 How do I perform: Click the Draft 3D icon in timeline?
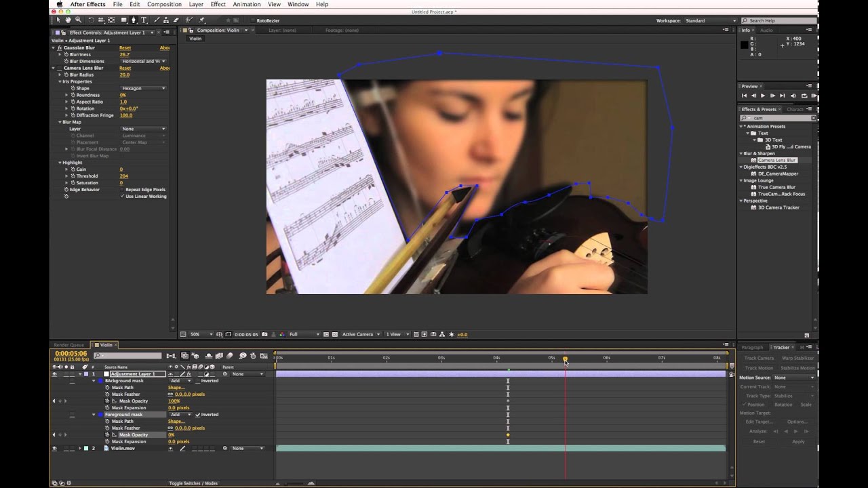(195, 356)
